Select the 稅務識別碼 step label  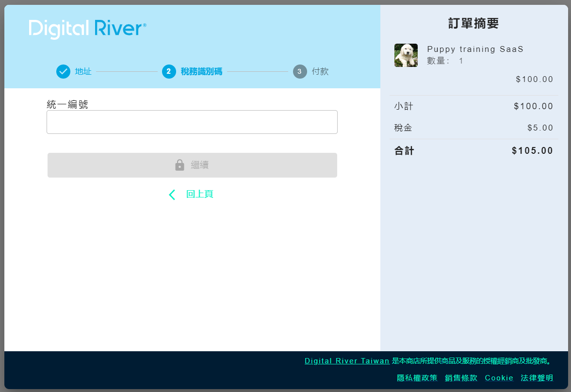point(201,71)
